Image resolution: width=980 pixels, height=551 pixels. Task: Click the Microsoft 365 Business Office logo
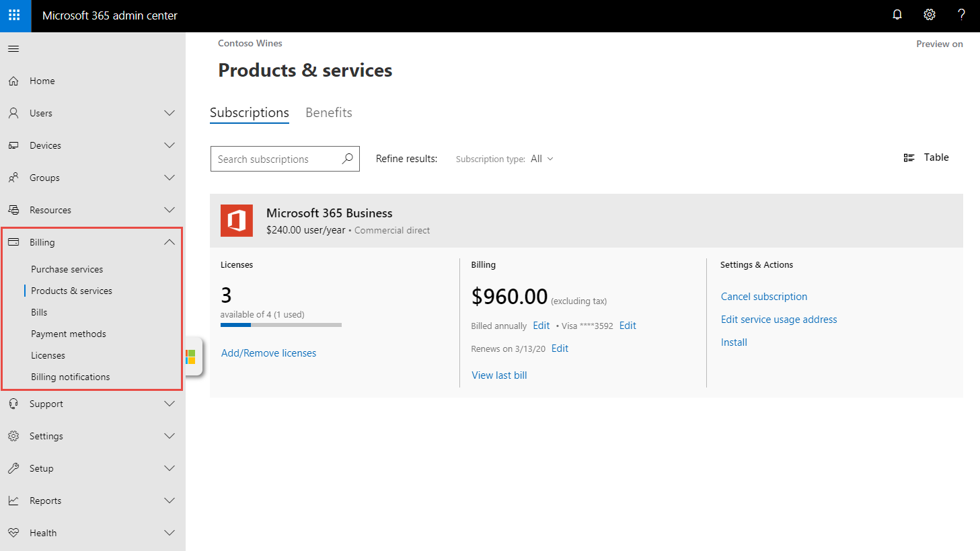point(237,221)
